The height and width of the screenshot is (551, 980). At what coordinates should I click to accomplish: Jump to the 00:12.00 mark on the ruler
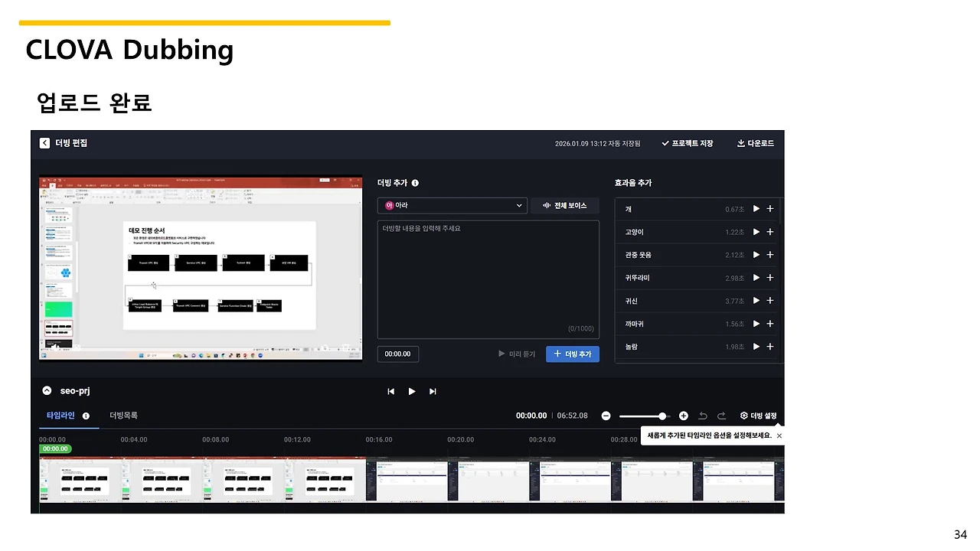click(x=297, y=440)
